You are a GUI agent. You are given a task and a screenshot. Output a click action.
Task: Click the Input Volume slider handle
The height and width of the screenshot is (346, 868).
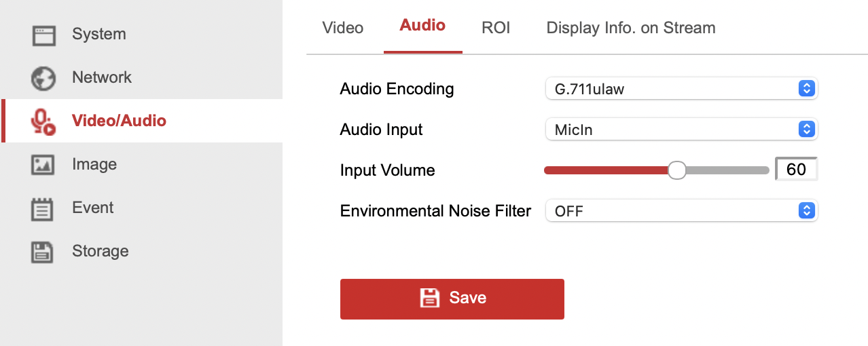[x=676, y=170]
